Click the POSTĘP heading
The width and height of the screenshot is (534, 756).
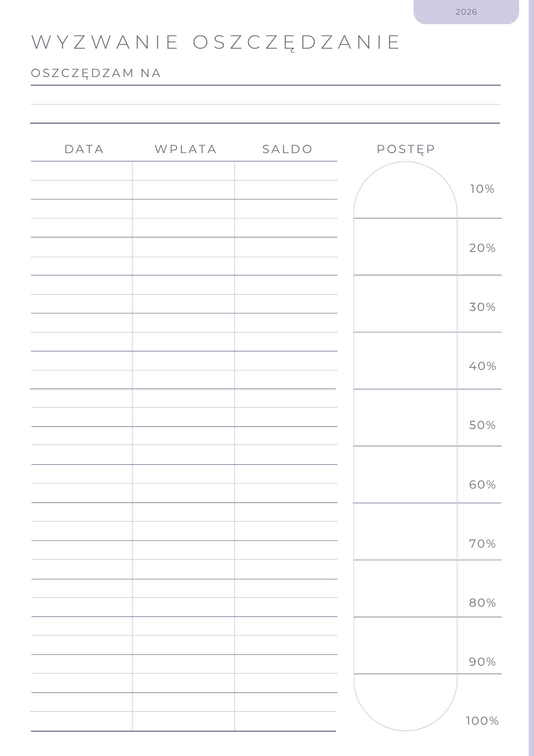coord(406,149)
